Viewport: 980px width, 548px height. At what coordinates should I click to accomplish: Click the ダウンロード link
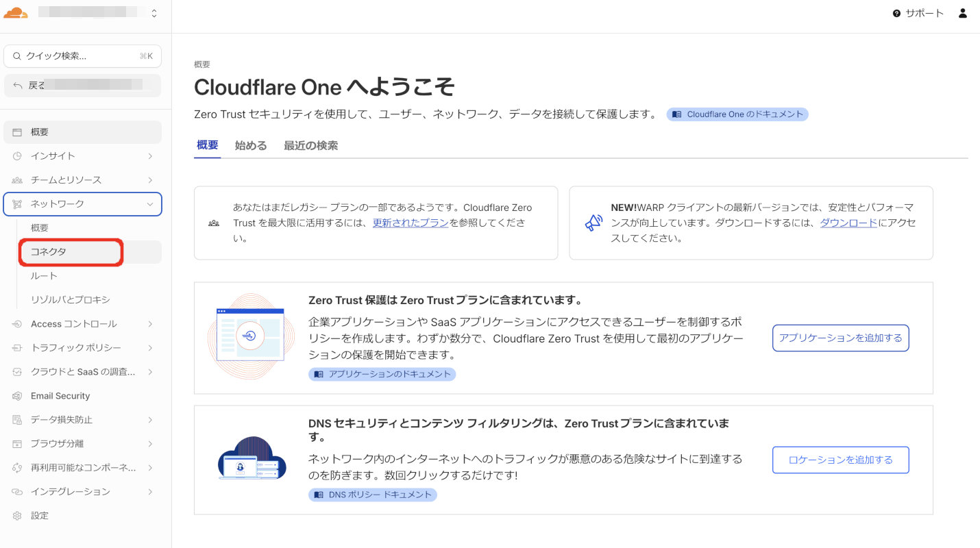tap(848, 223)
